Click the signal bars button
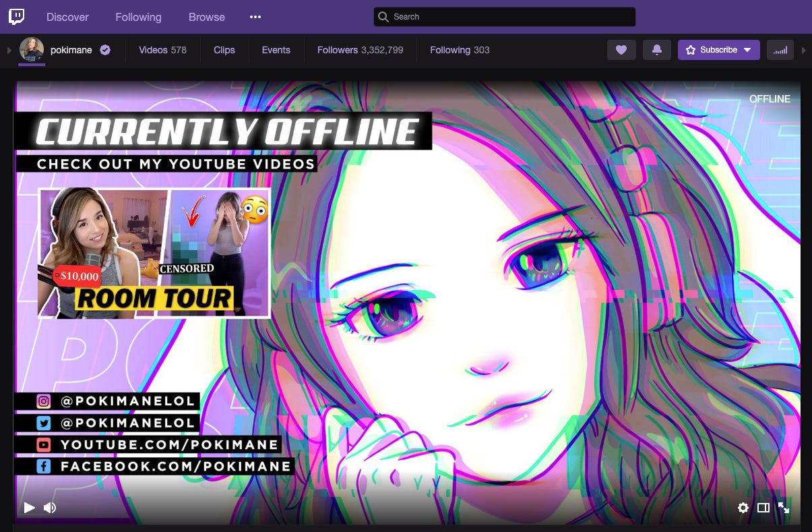Viewport: 812px width, 532px height. [780, 50]
